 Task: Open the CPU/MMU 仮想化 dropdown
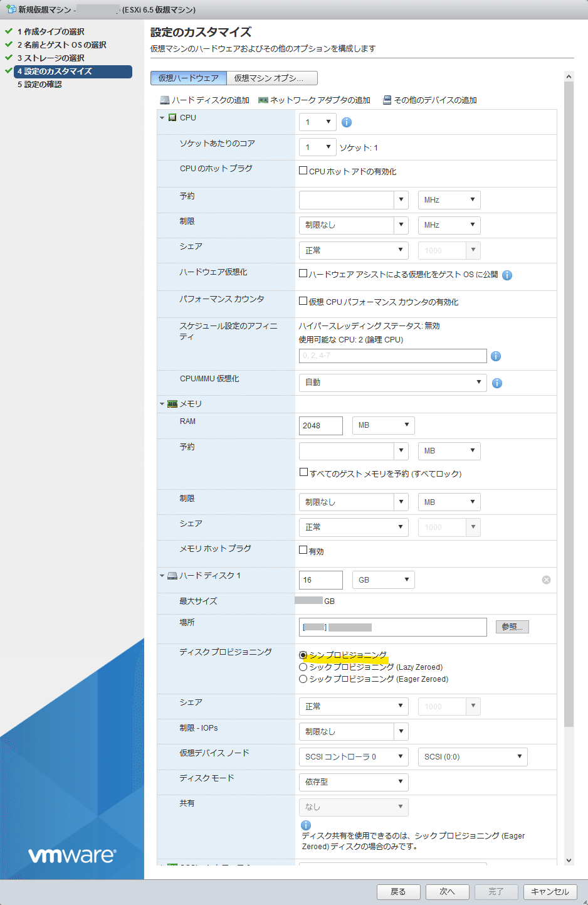(392, 383)
